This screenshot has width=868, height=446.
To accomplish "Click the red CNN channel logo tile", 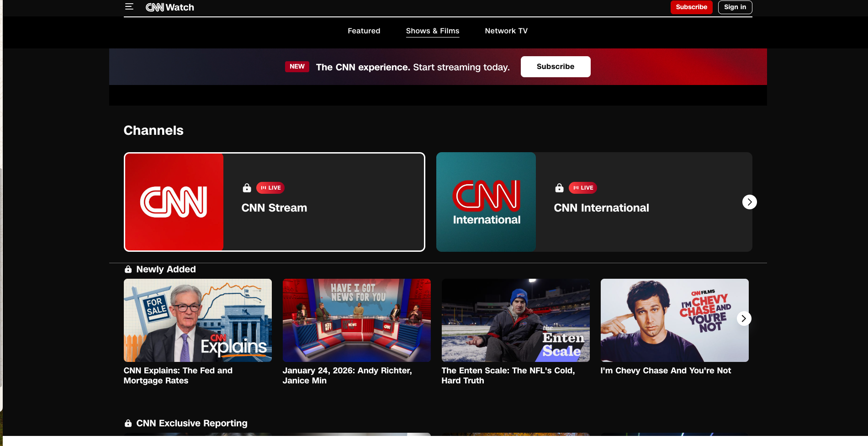I will [174, 202].
